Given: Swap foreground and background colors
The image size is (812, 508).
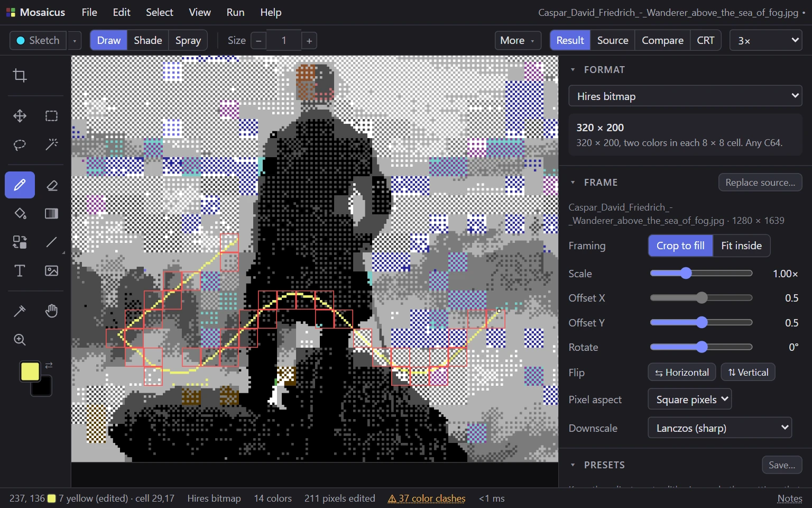Looking at the screenshot, I should point(49,365).
